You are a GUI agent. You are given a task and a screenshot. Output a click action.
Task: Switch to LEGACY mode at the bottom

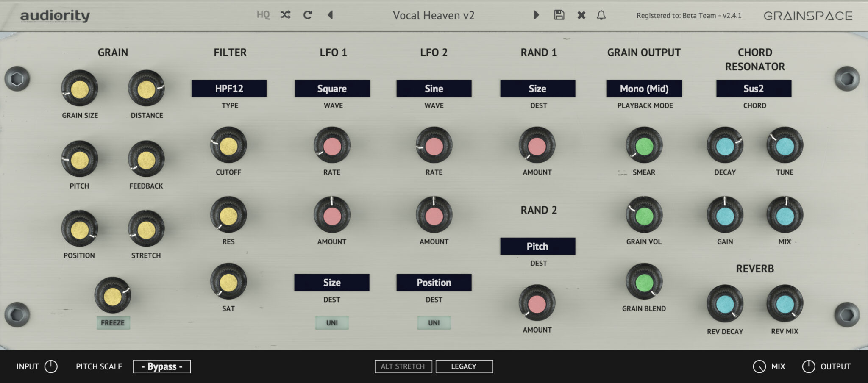pyautogui.click(x=464, y=366)
